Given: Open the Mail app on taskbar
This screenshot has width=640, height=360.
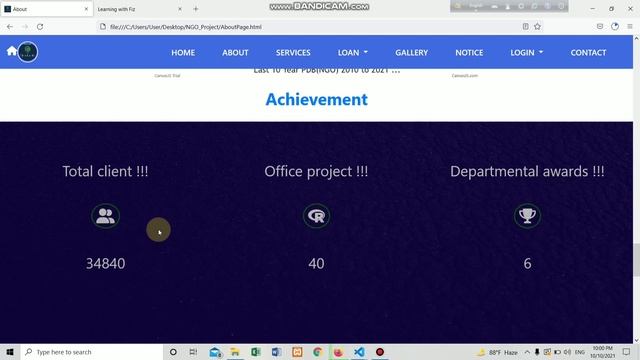Looking at the screenshot, I should point(215,352).
